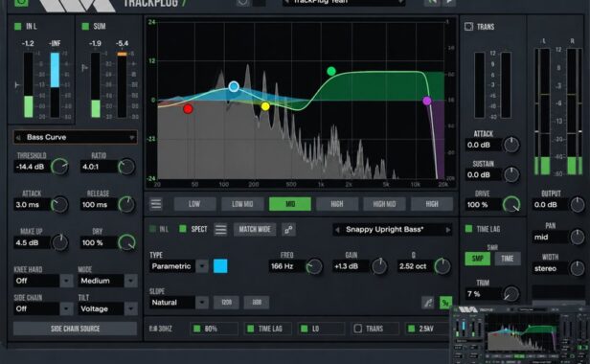Click the threshold marker on IN L meter
This screenshot has height=364, width=590.
[17, 85]
